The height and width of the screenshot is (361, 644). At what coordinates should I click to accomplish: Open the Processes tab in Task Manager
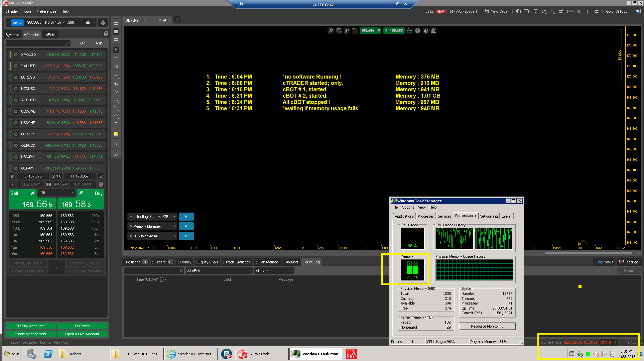(426, 216)
